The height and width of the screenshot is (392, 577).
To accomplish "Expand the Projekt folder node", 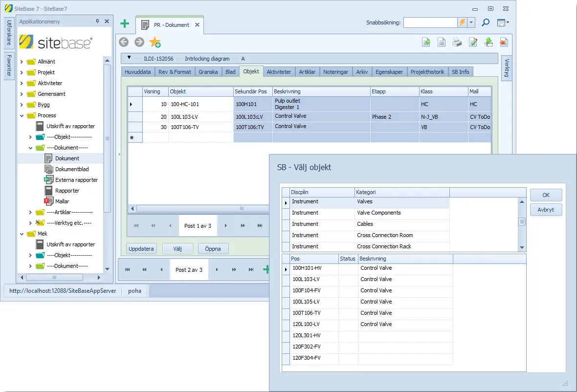I will [22, 72].
